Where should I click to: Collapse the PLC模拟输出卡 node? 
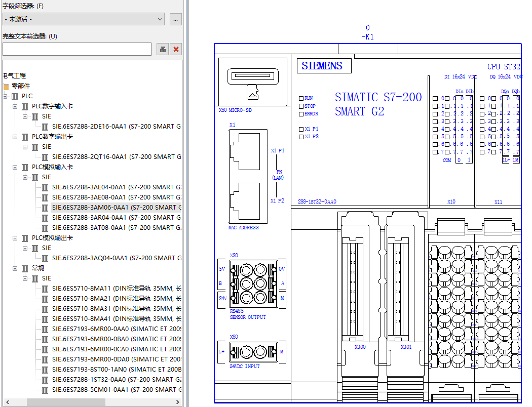[15, 238]
